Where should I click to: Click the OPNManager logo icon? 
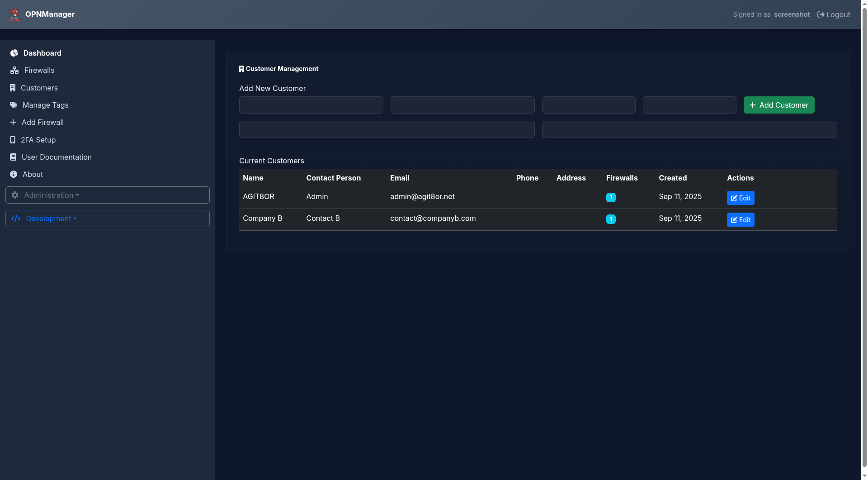click(14, 14)
